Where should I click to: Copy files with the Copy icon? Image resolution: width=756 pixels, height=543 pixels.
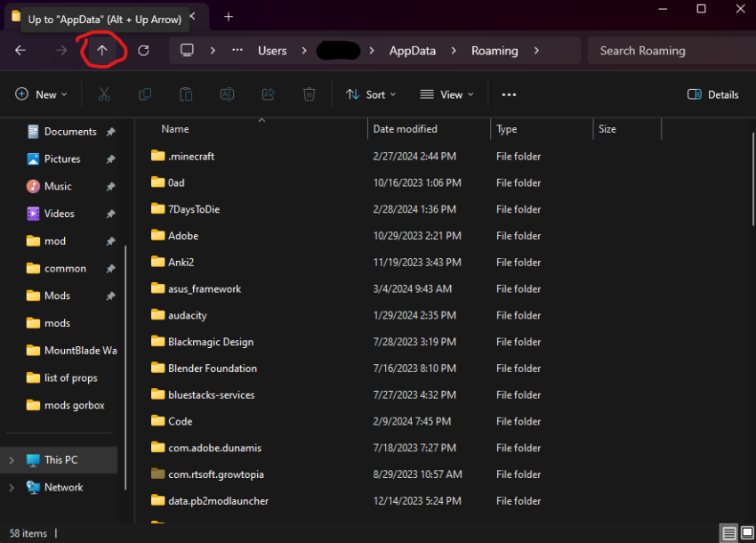[x=145, y=94]
